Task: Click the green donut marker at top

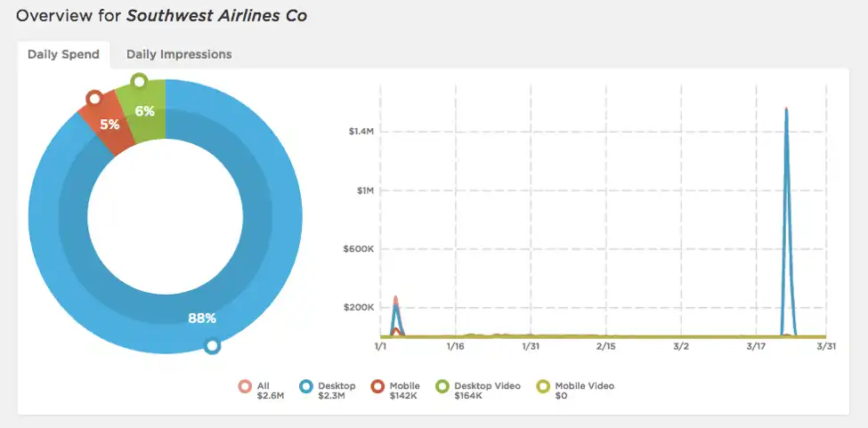Action: 140,82
